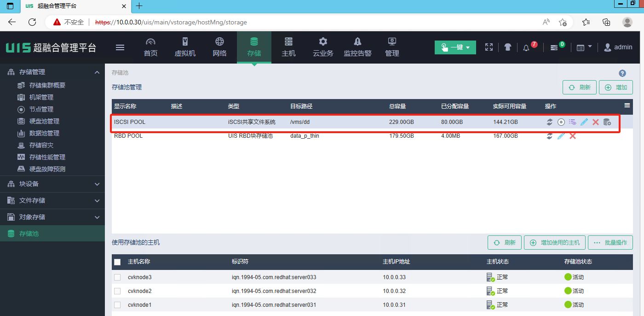The image size is (644, 316).
Task: Open the theme skin T-shirt icon
Action: pyautogui.click(x=507, y=47)
